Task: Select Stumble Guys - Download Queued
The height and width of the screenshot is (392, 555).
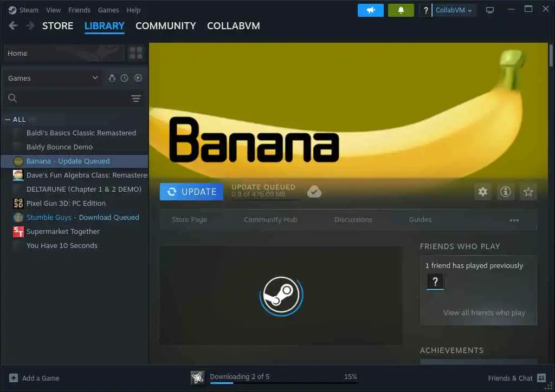Action: point(83,217)
